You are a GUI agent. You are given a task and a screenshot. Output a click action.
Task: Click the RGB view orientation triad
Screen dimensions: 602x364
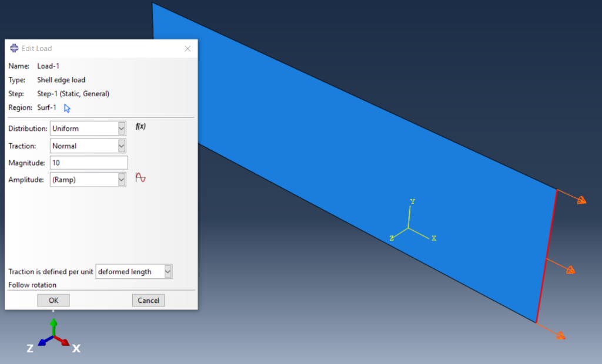pyautogui.click(x=53, y=337)
